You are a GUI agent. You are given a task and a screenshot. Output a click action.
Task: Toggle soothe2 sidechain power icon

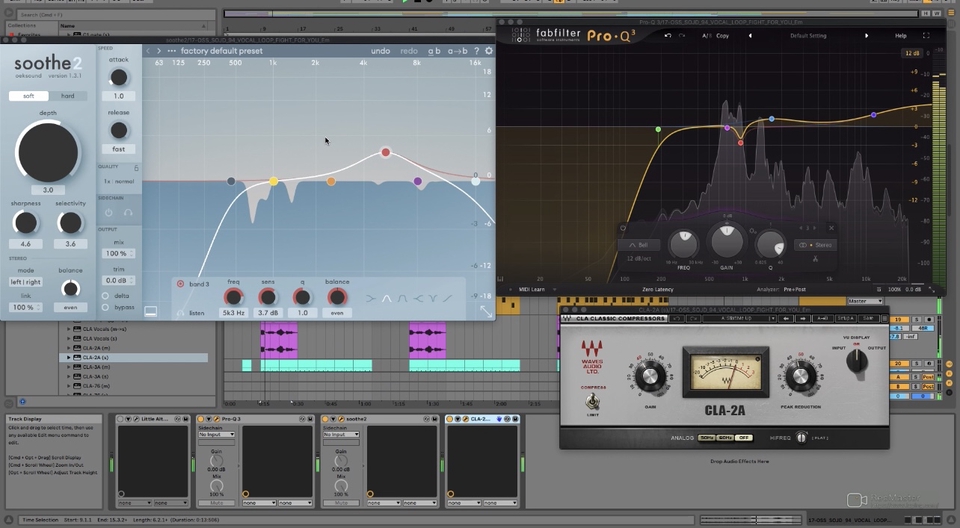pos(108,213)
